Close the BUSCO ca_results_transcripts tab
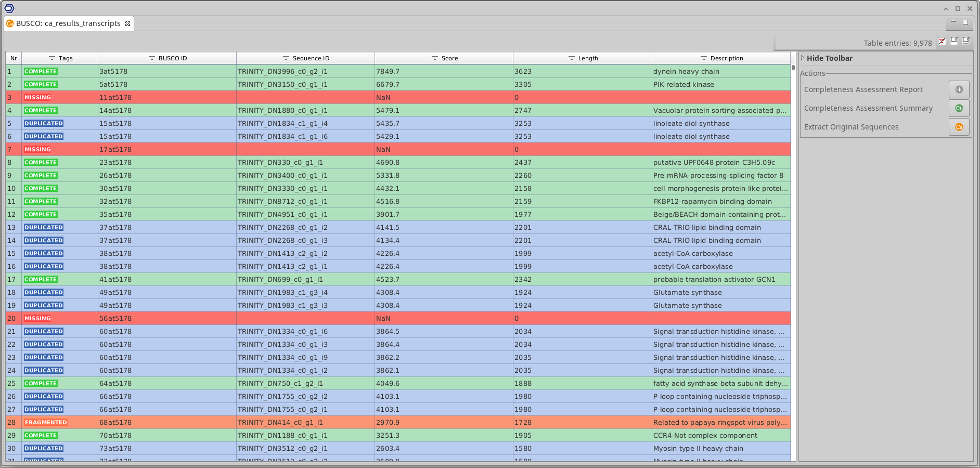This screenshot has height=468, width=980. click(x=127, y=23)
